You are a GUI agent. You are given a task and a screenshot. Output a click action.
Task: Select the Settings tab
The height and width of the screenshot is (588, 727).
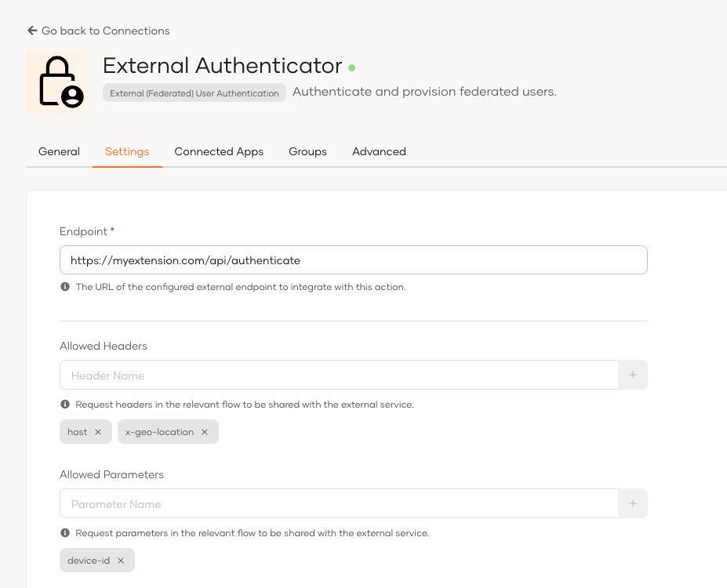(127, 151)
